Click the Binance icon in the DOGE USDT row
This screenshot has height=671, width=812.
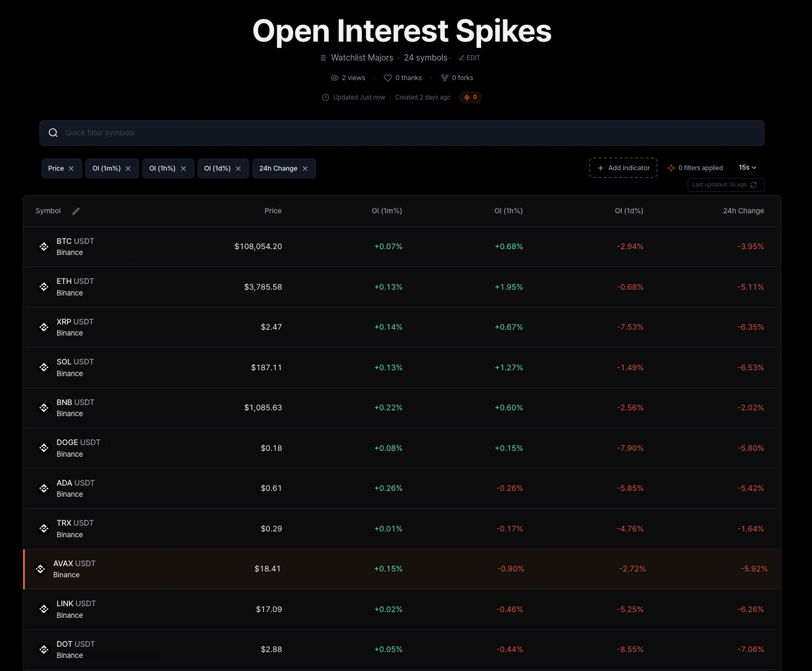point(44,448)
